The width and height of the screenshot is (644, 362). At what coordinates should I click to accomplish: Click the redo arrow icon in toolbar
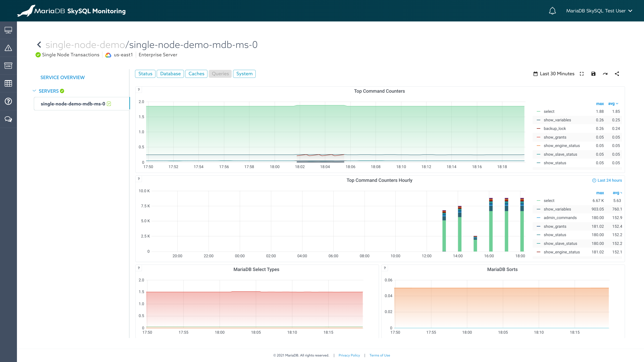point(605,74)
